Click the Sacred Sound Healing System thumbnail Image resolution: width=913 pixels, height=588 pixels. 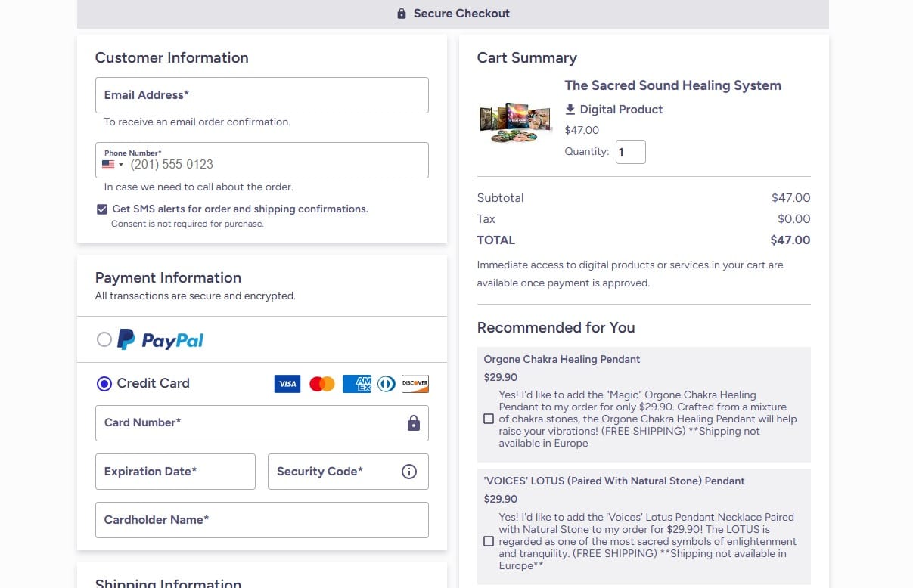(516, 122)
